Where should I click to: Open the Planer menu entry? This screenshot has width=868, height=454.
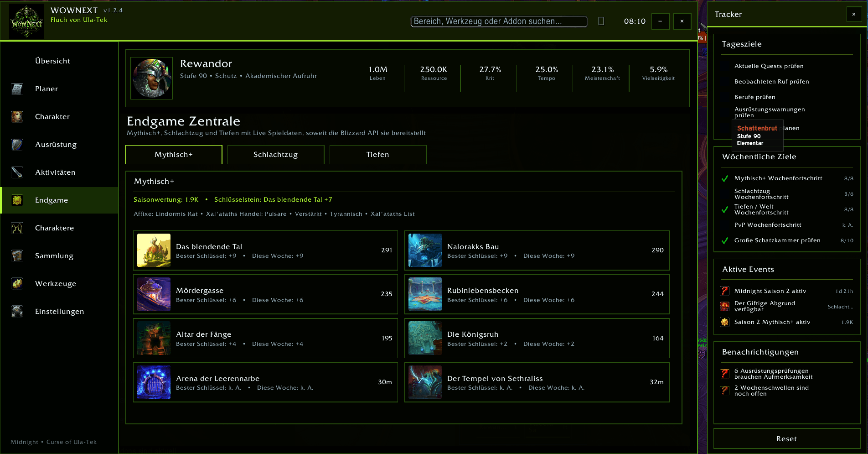click(59, 89)
